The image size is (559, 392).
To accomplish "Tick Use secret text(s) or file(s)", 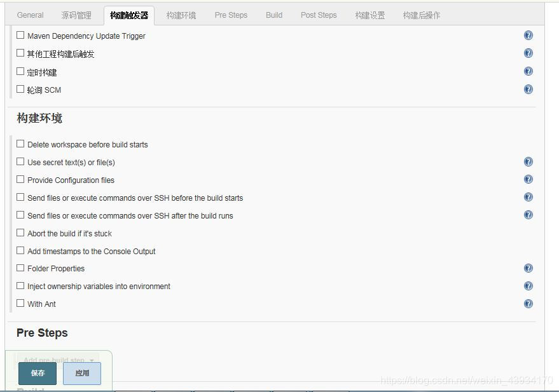I will pos(20,161).
